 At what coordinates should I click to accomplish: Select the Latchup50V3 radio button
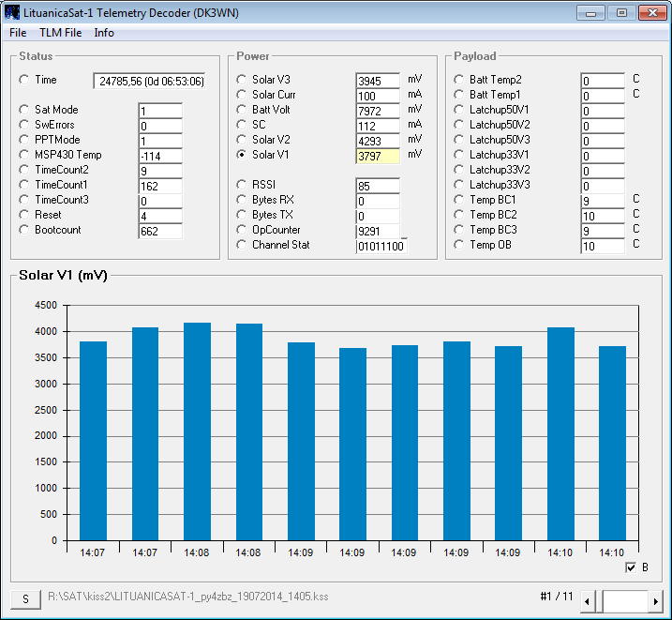pyautogui.click(x=459, y=140)
